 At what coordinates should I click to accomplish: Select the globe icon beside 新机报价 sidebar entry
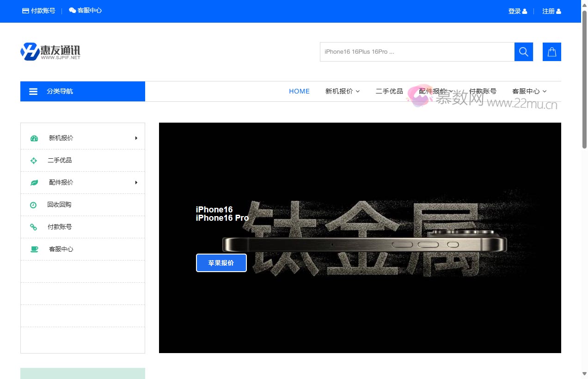pyautogui.click(x=34, y=137)
